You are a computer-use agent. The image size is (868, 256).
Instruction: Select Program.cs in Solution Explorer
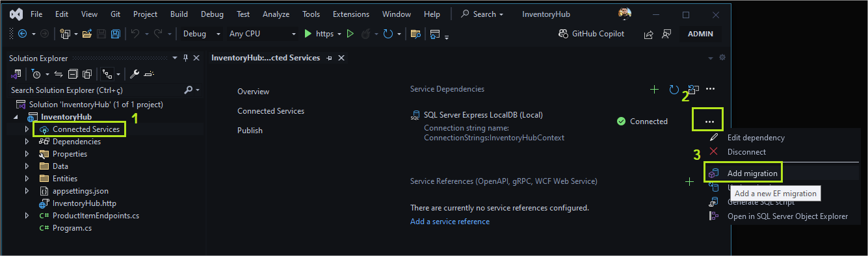(72, 228)
